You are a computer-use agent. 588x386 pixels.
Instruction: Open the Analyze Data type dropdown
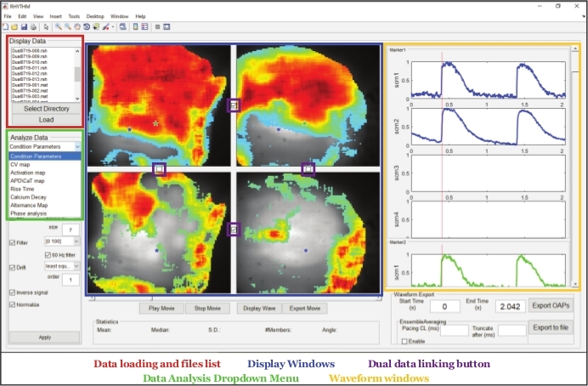coord(45,147)
